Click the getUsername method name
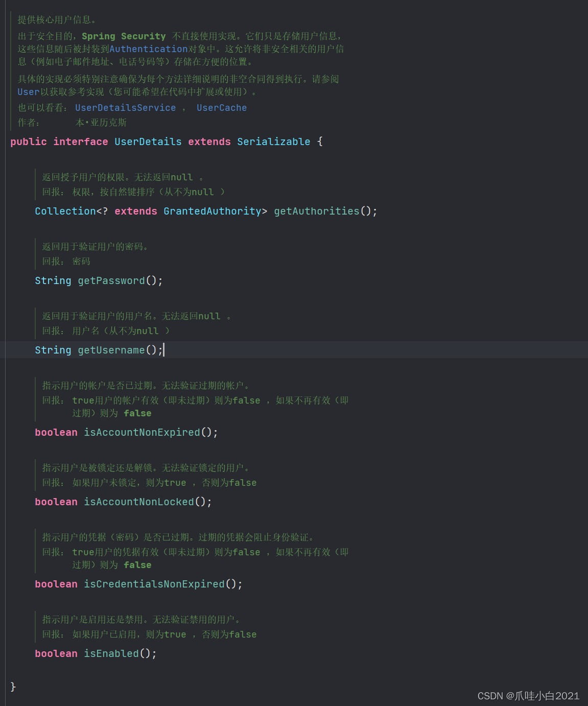The height and width of the screenshot is (706, 588). click(111, 350)
